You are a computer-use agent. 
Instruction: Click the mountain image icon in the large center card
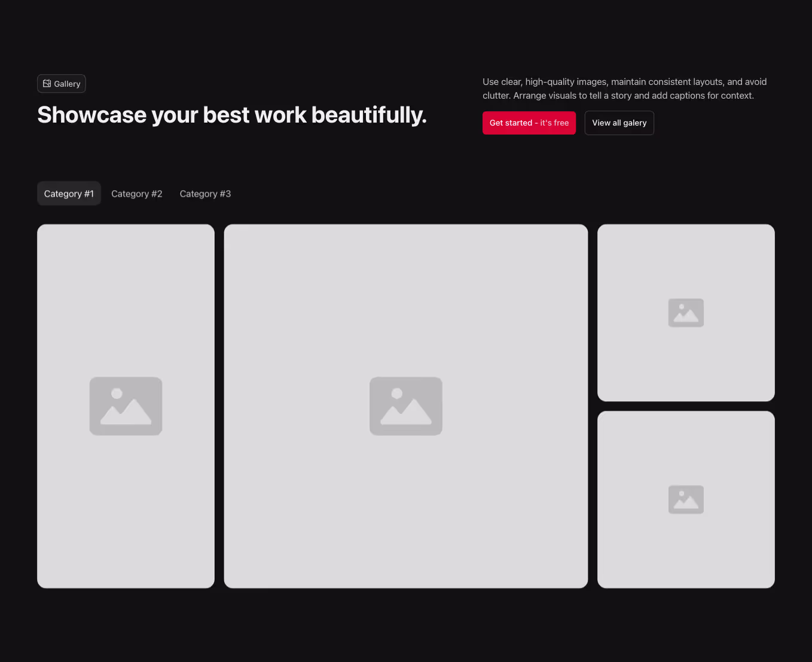tap(406, 406)
